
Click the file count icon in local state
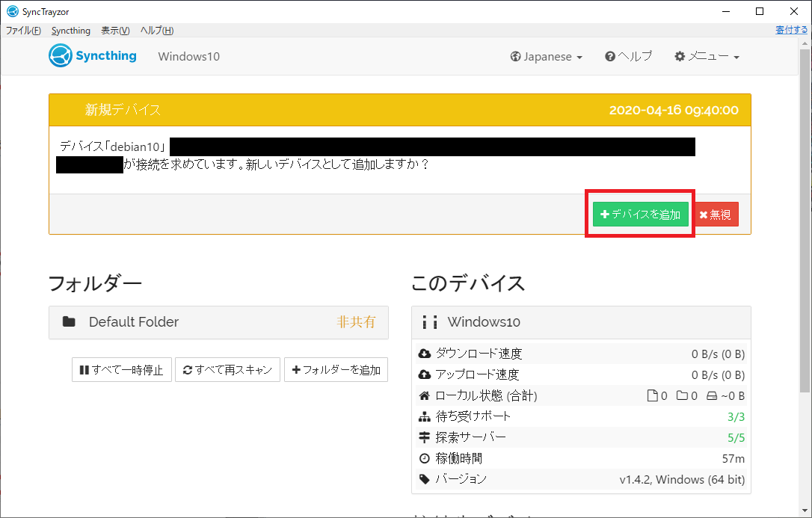point(653,396)
